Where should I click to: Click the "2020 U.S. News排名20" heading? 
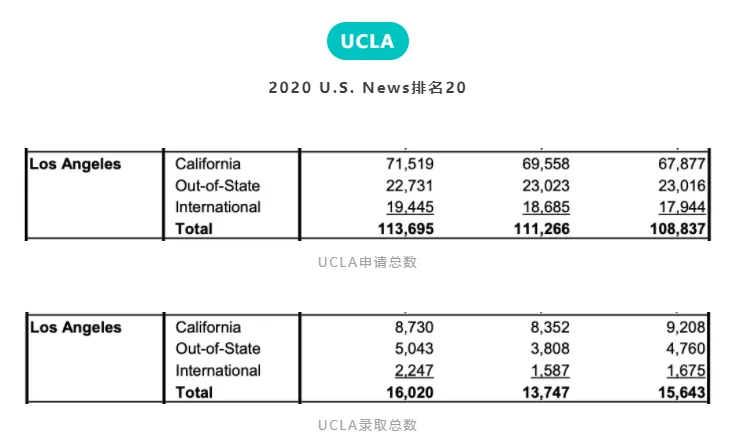point(368,88)
